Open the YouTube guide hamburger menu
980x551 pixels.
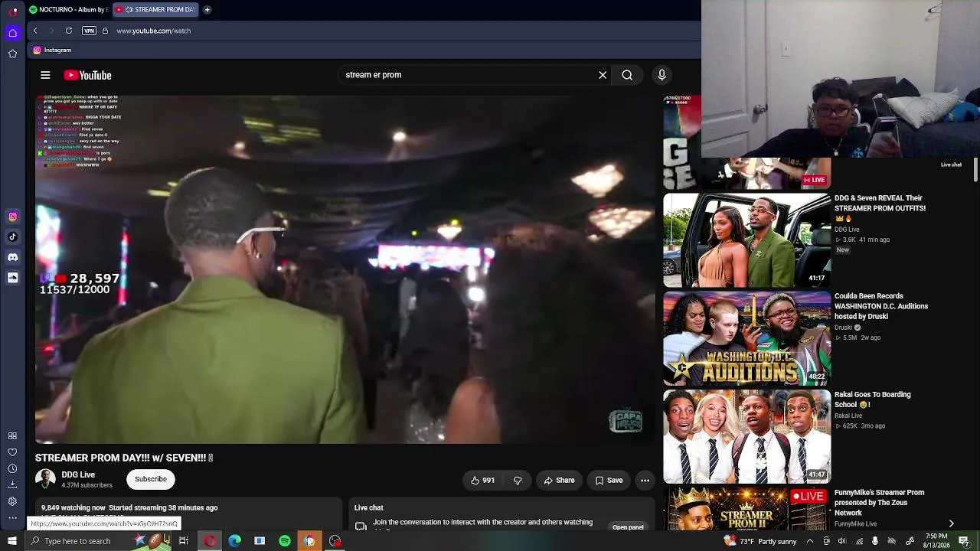point(45,75)
